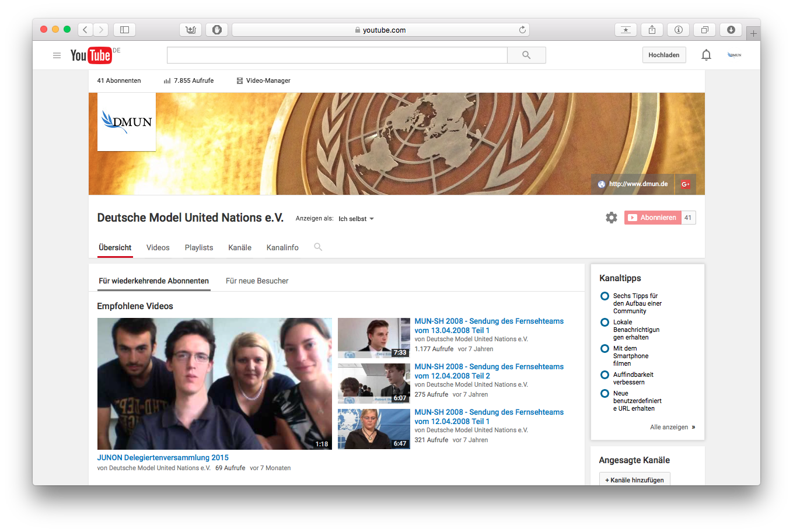Open the 7.855 Aufrufe analytics link
The width and height of the screenshot is (793, 532).
[x=188, y=80]
